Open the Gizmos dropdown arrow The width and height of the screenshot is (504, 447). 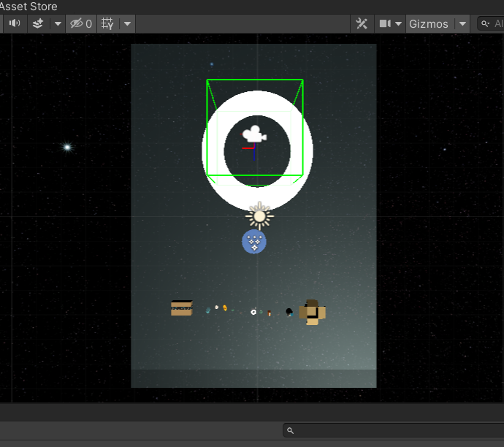(462, 23)
